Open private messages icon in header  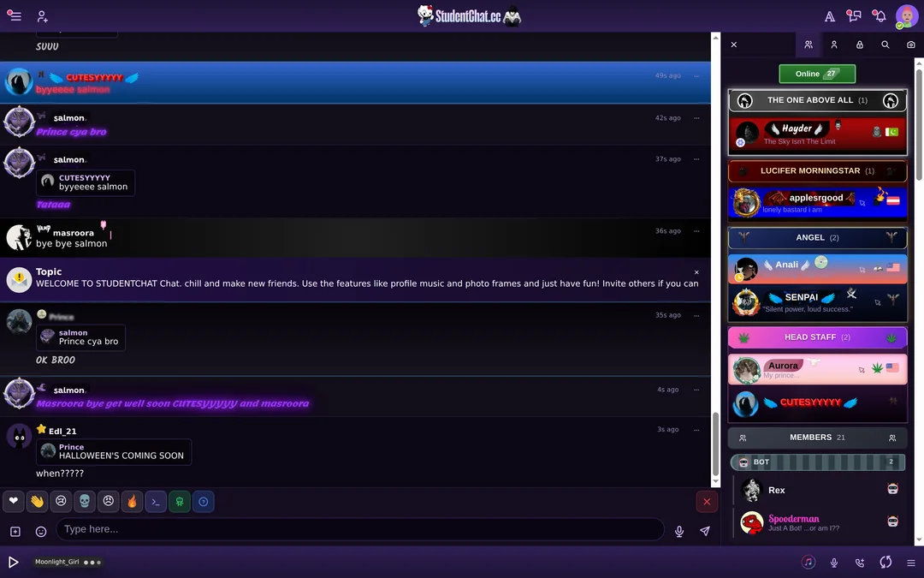pos(853,16)
